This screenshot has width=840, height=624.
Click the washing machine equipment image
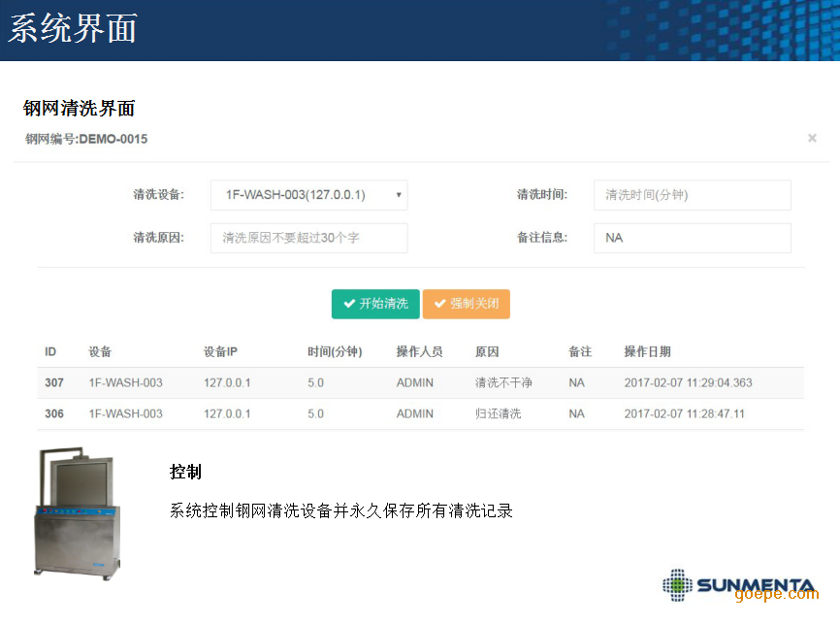tap(78, 512)
